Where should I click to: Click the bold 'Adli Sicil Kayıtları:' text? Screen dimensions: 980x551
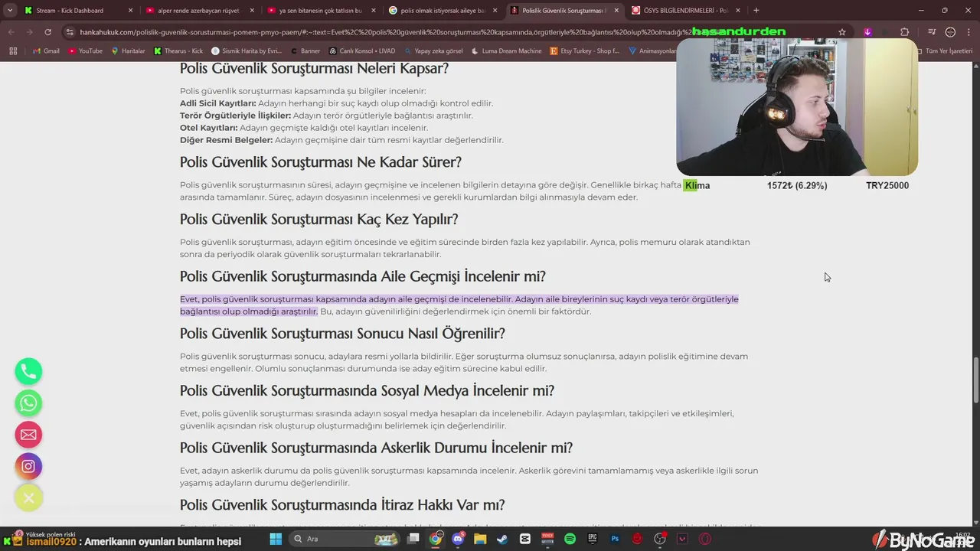tap(217, 103)
